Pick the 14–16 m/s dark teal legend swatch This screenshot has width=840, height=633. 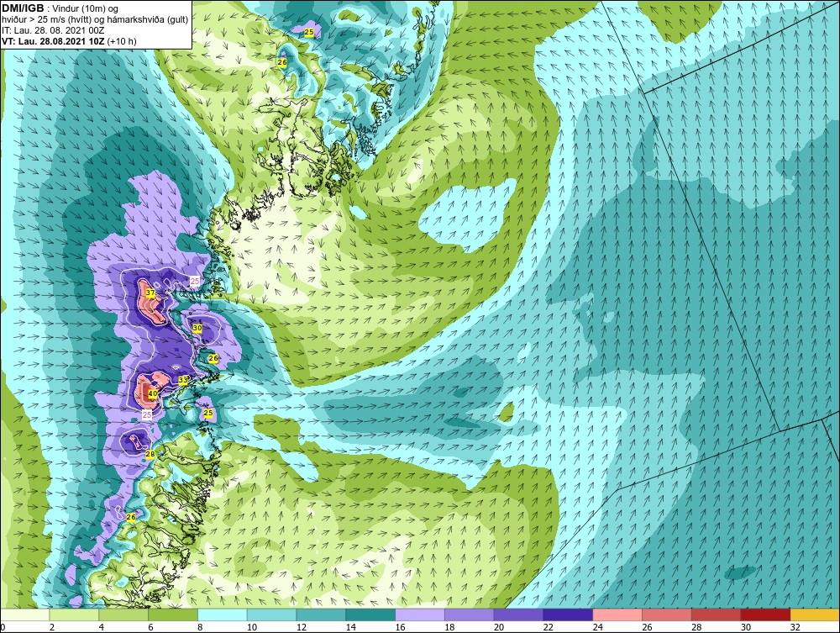[370, 615]
